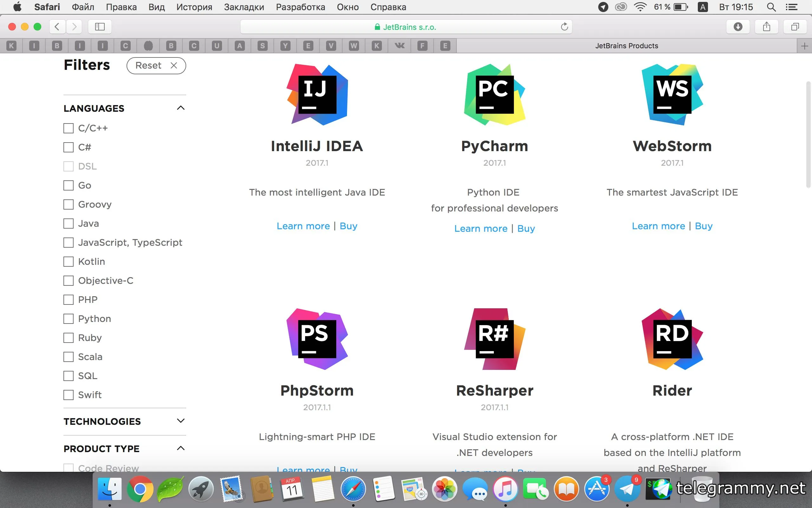
Task: Check the Go language filter
Action: pos(69,185)
